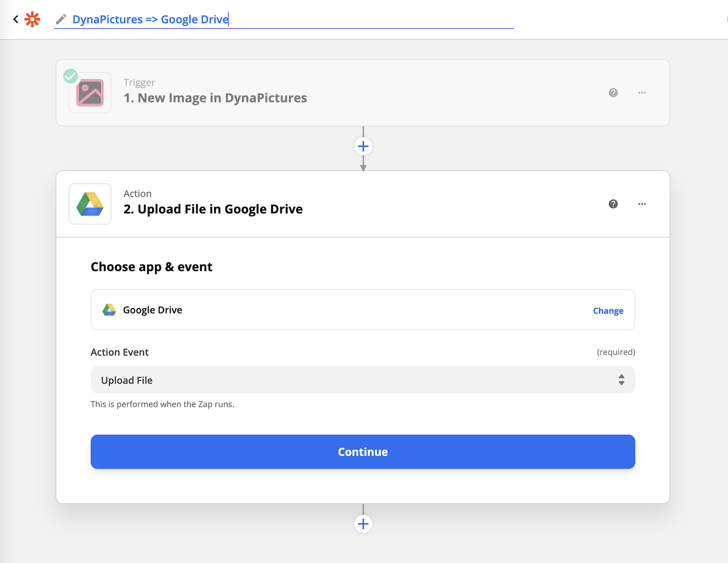Click the Google Drive icon inside the app selector
This screenshot has width=728, height=563.
(x=108, y=309)
